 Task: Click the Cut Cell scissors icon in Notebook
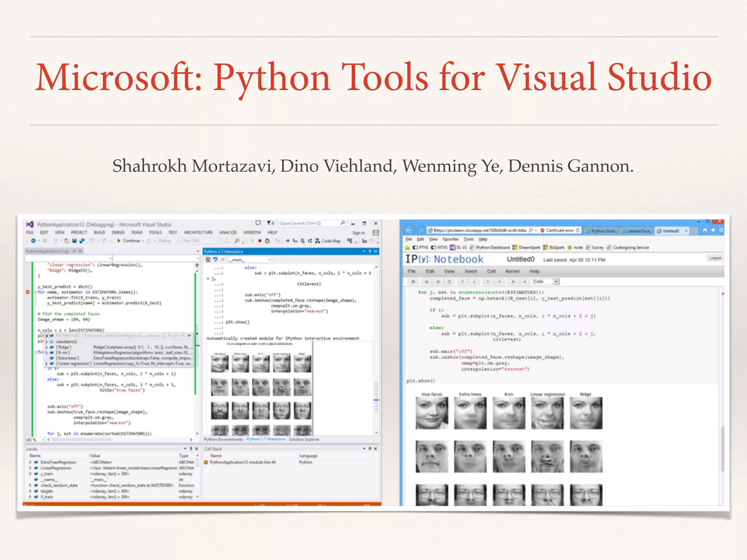click(426, 281)
